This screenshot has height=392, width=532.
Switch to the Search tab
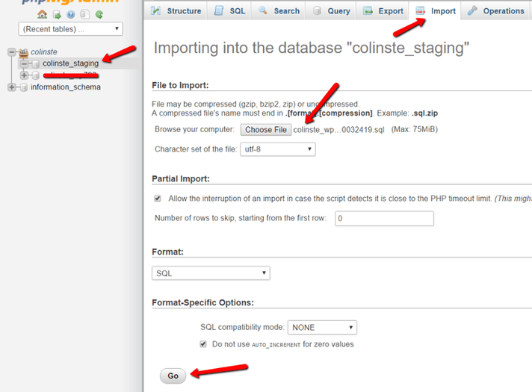[x=279, y=11]
